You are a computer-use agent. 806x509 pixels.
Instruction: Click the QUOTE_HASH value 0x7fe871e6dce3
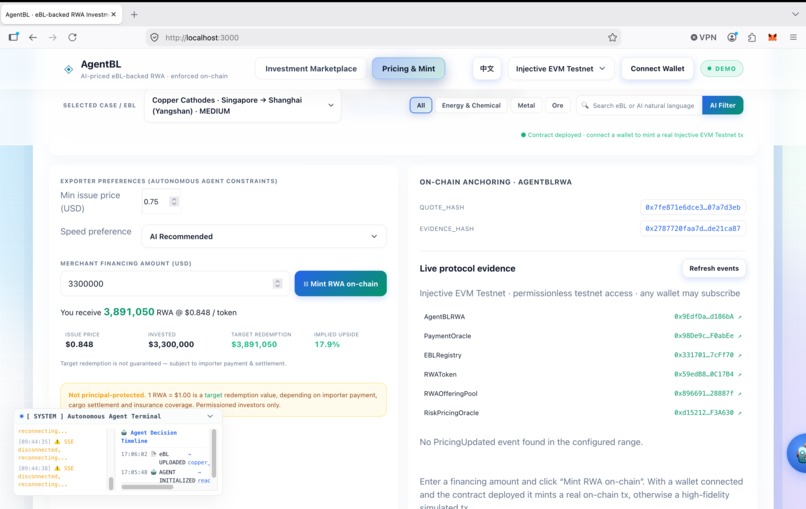[x=692, y=208]
